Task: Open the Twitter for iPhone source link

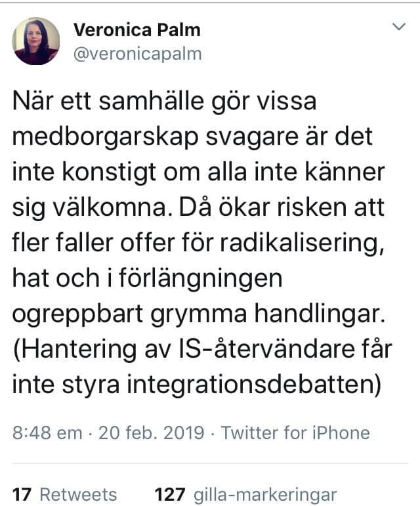Action: [x=295, y=433]
